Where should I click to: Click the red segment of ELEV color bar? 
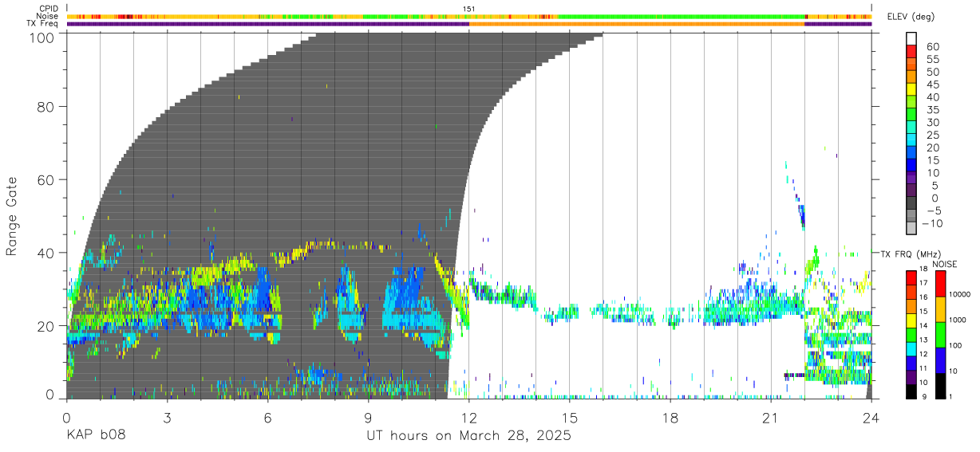911,52
